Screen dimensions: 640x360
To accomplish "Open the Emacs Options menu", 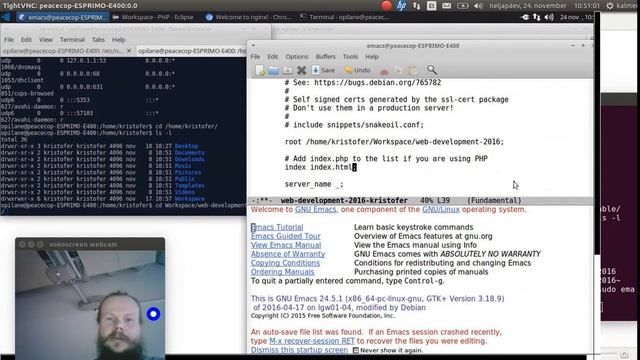I will click(297, 57).
